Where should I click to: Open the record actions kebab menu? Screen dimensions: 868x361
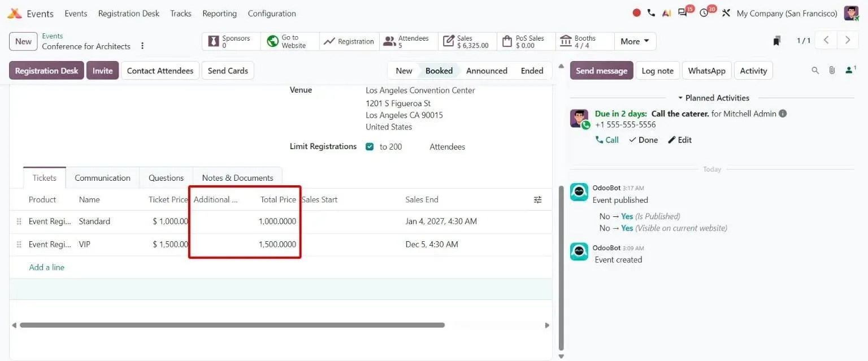tap(142, 46)
